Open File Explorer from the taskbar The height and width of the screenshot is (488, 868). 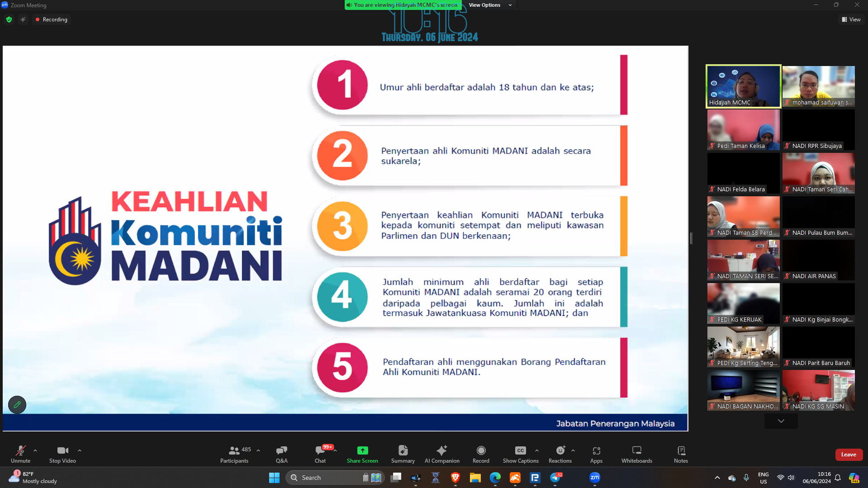point(475,478)
